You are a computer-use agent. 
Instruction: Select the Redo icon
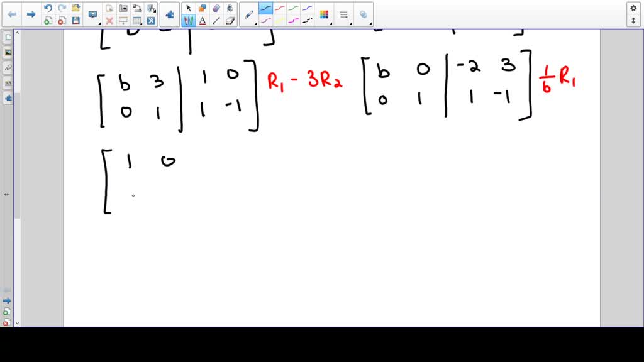point(60,8)
